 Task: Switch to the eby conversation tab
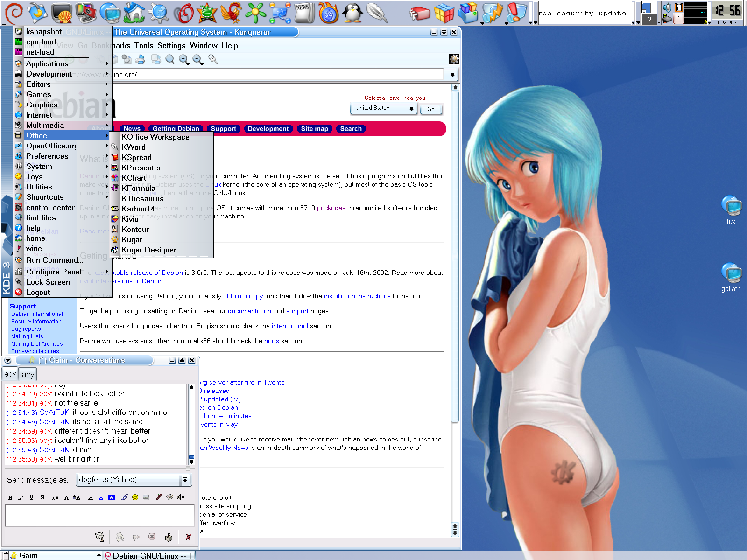[x=10, y=374]
